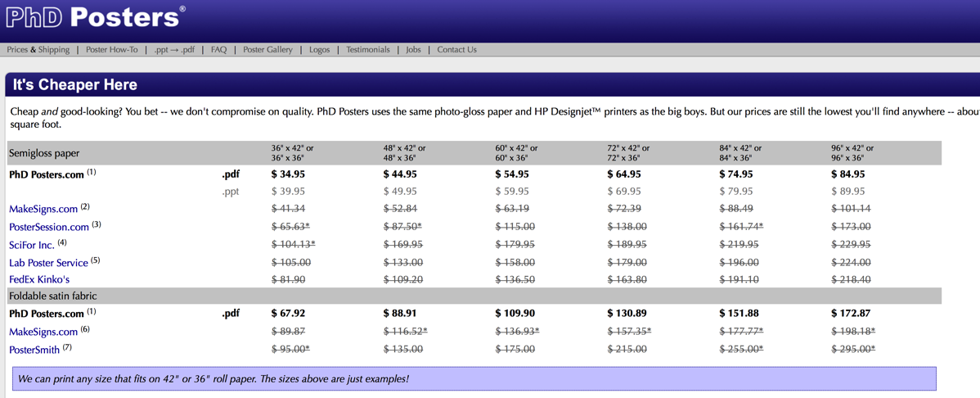
Task: View the Poster Gallery
Action: [267, 49]
